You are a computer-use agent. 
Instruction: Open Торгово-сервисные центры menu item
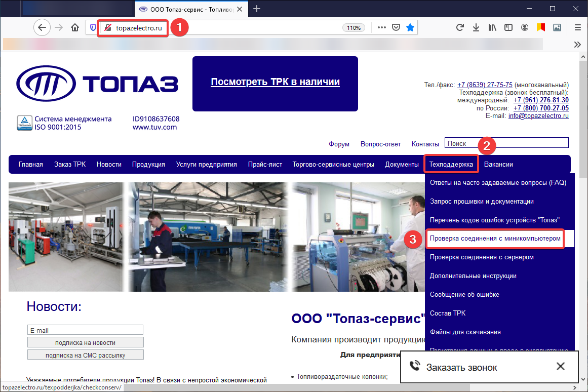[333, 164]
